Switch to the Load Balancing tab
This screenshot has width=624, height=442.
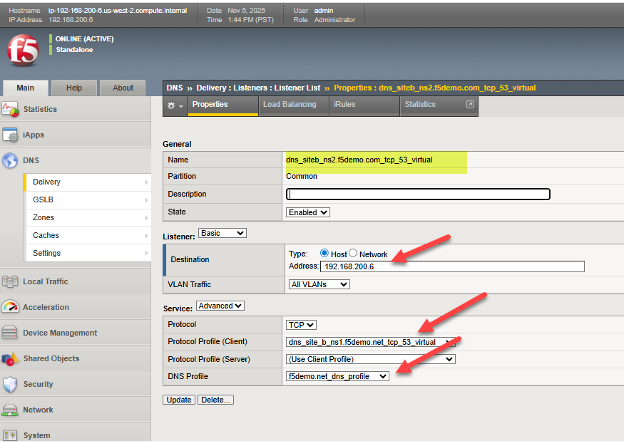point(288,104)
